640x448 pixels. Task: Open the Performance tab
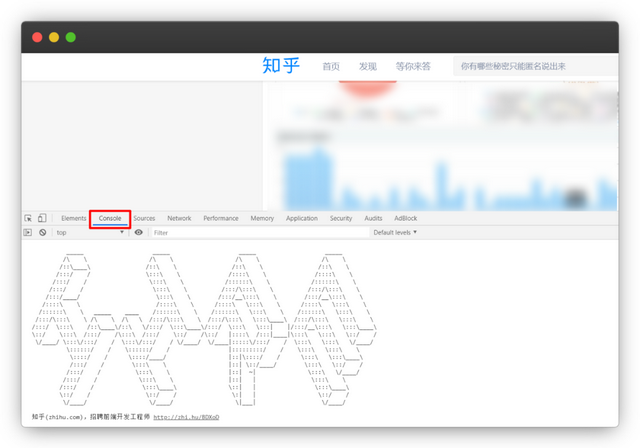221,218
